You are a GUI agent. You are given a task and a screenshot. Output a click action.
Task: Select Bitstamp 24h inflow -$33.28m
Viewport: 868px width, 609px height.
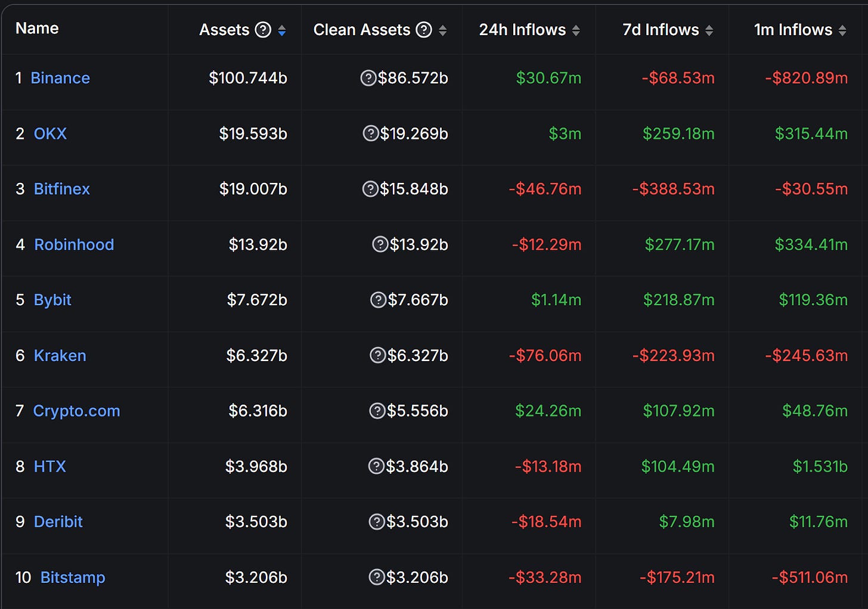pyautogui.click(x=545, y=577)
